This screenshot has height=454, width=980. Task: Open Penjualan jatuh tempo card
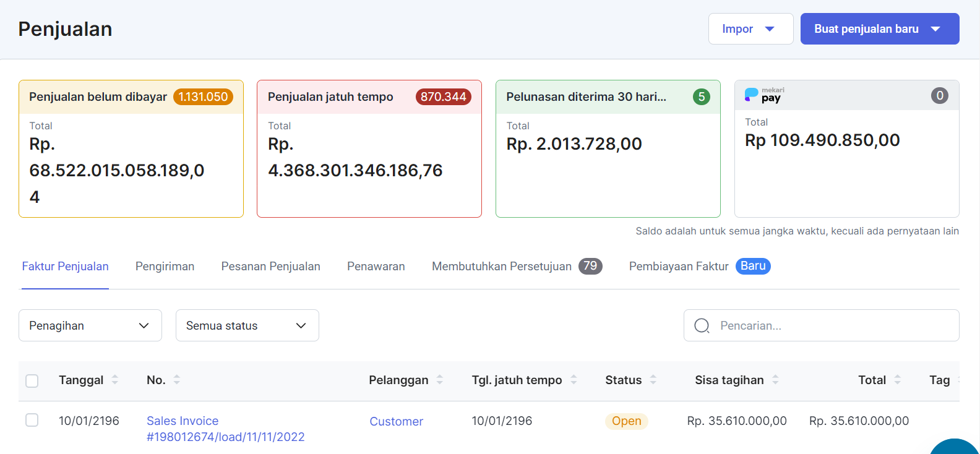pyautogui.click(x=369, y=148)
